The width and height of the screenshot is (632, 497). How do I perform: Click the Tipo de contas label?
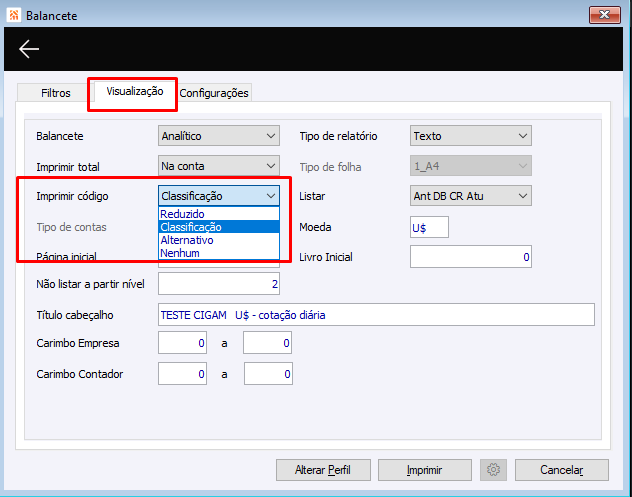tap(71, 227)
